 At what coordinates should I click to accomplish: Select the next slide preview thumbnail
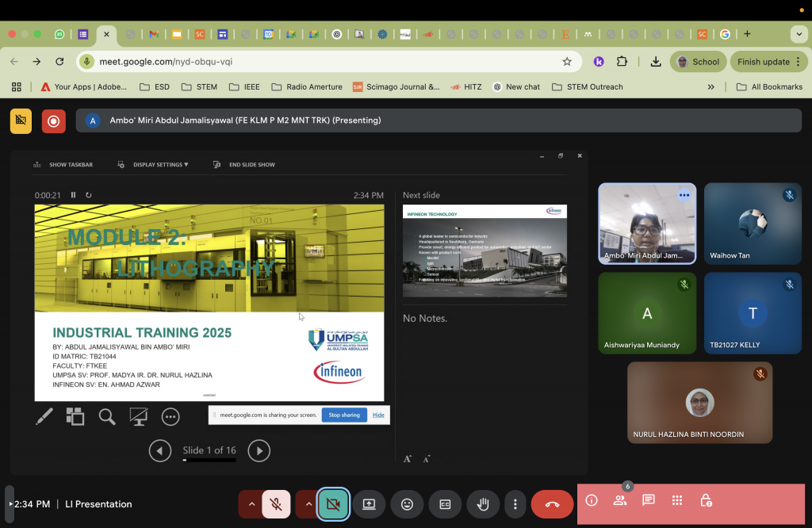pyautogui.click(x=485, y=251)
